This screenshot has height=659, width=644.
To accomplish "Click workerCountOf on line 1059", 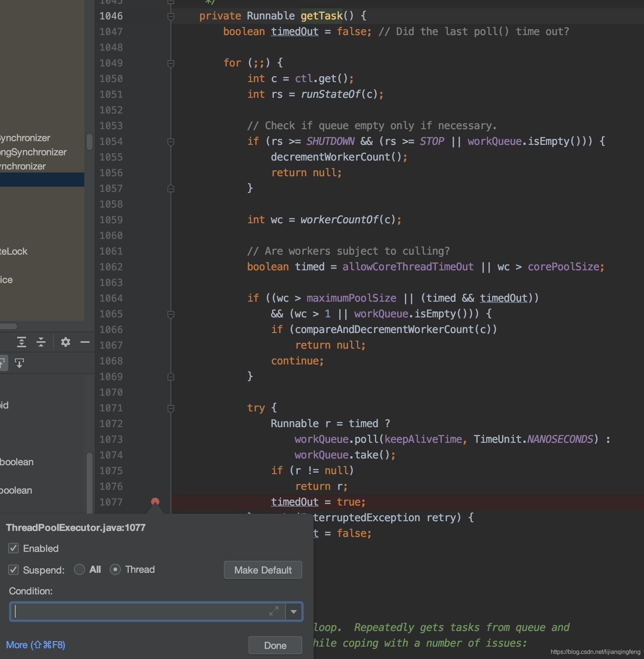I will (340, 220).
